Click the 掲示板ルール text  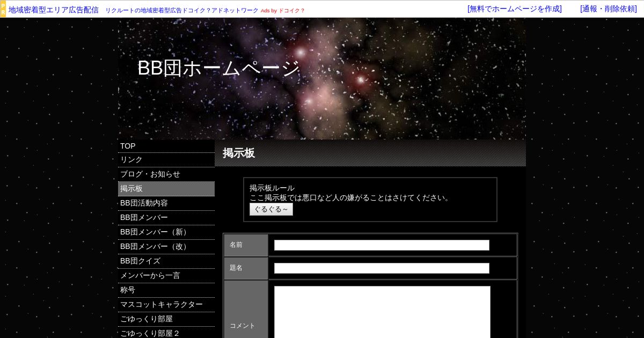tap(272, 188)
